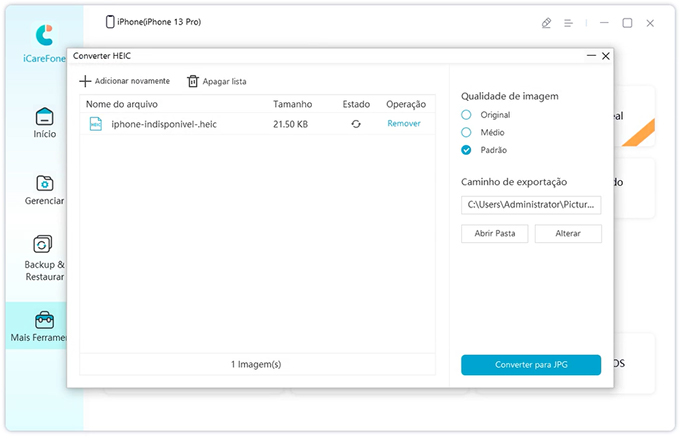
Task: Click the plus icon Adicionar novamente
Action: (x=85, y=81)
